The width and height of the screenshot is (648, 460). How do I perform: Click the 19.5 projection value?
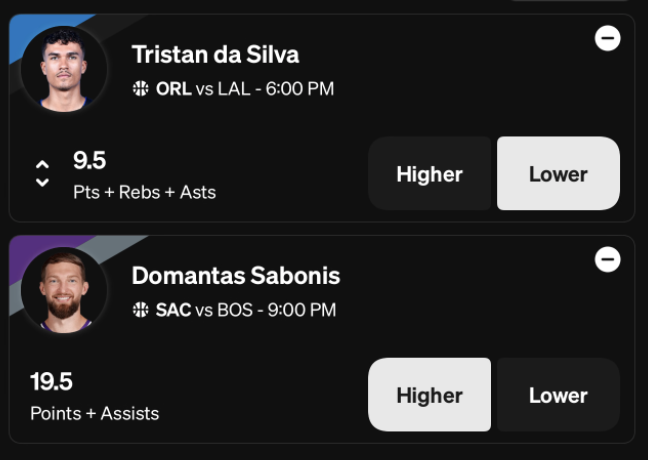click(51, 381)
